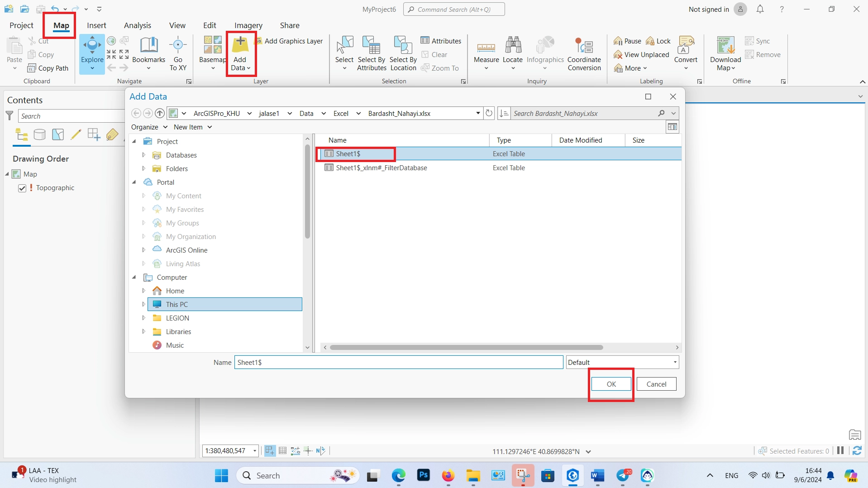Click the folder tree vertical scrollbar

(x=307, y=192)
